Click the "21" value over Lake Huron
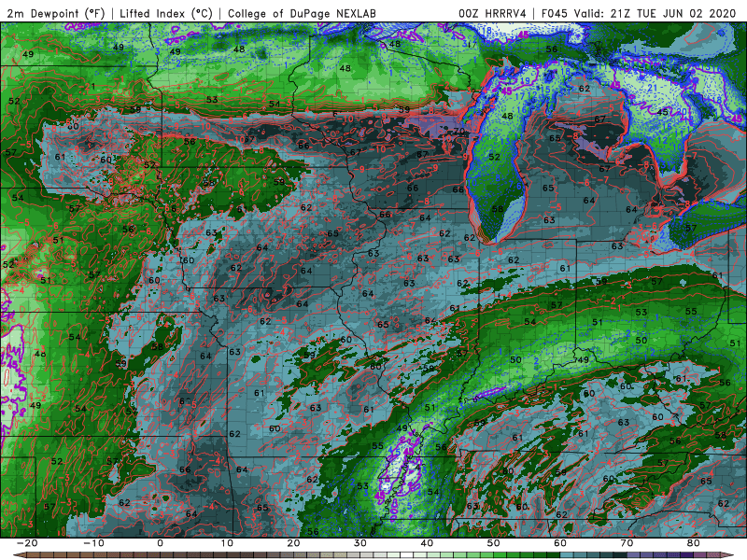This screenshot has width=747, height=560. pyautogui.click(x=652, y=88)
